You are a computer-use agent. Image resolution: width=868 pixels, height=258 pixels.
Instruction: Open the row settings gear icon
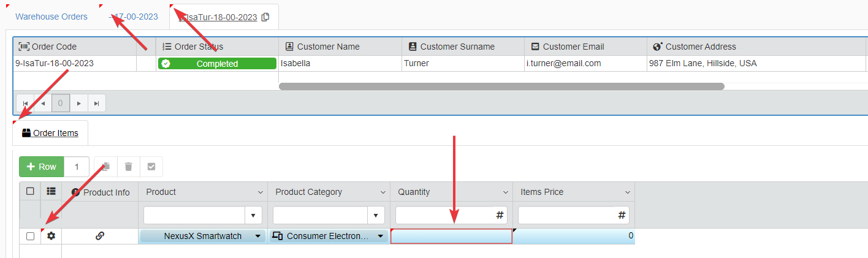51,236
